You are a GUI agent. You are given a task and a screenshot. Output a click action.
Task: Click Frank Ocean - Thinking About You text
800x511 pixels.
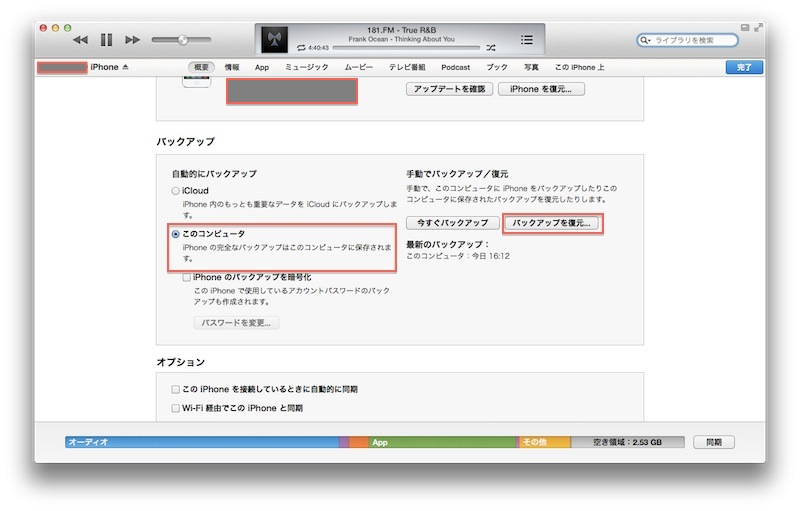point(402,39)
